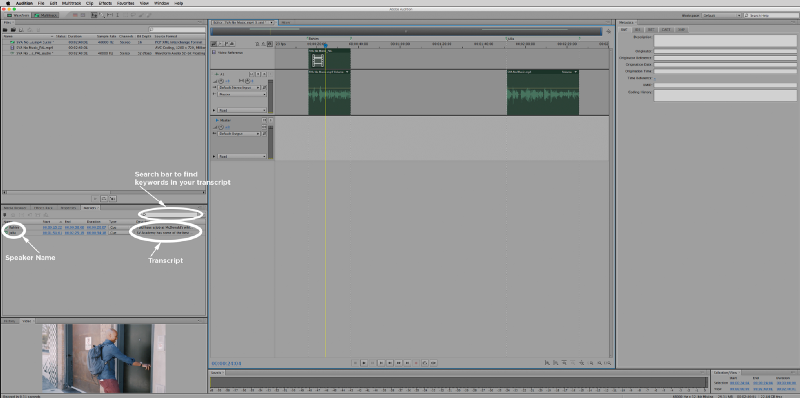Viewport: 800px width, 398px height.
Task: Click the Search Help field
Action: click(x=771, y=15)
